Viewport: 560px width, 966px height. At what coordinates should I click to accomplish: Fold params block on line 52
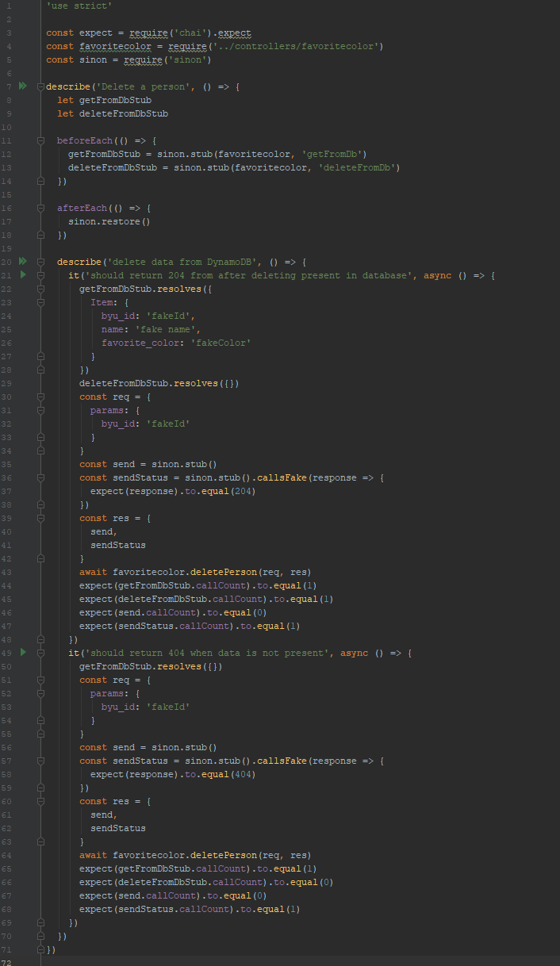[40, 693]
